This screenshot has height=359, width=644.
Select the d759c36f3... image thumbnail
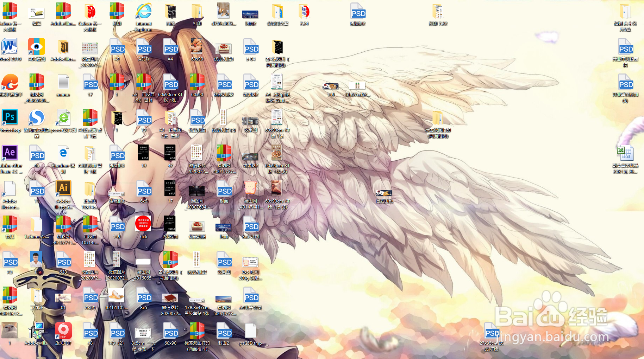224,14
